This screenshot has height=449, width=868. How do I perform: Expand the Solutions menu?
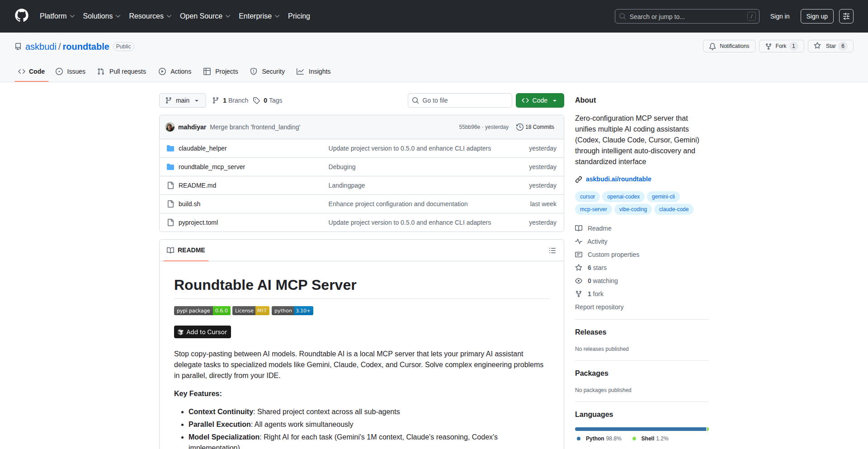[102, 16]
